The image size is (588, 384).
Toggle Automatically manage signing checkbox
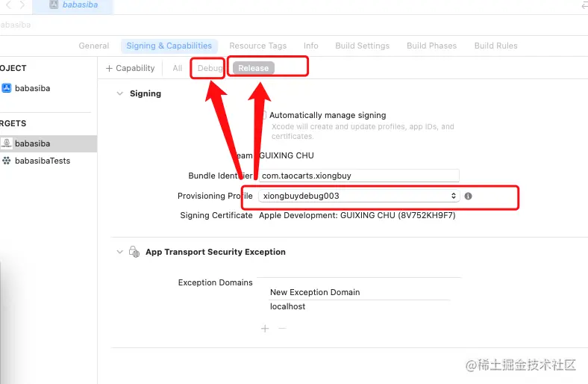(x=263, y=115)
